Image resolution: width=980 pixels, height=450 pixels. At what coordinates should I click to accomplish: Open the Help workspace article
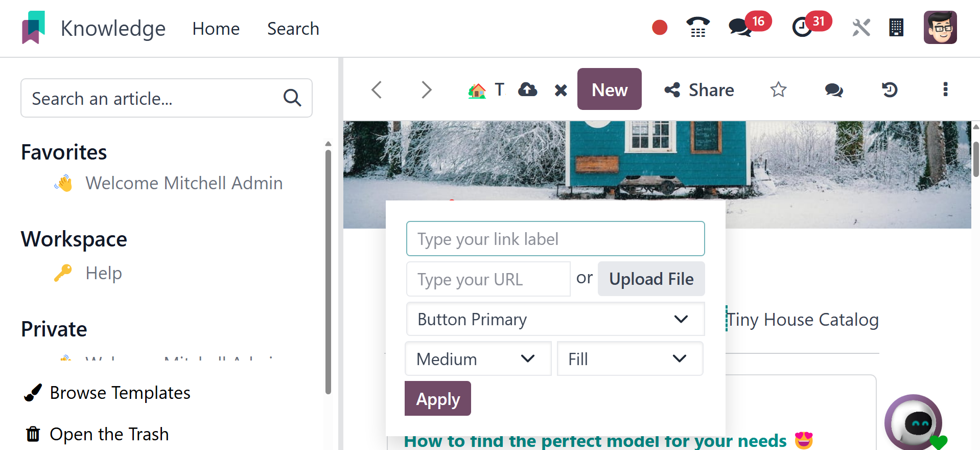104,273
